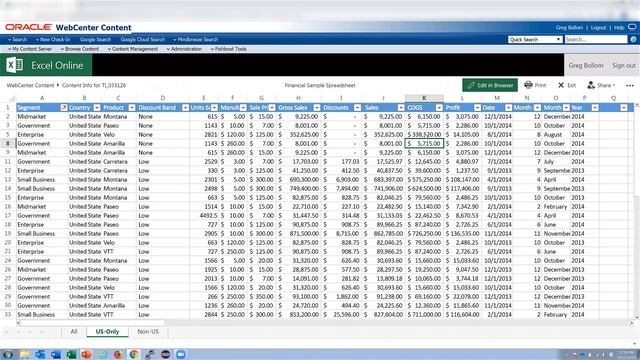Open Firefox from the taskbar
This screenshot has height=360, width=640.
point(118,354)
